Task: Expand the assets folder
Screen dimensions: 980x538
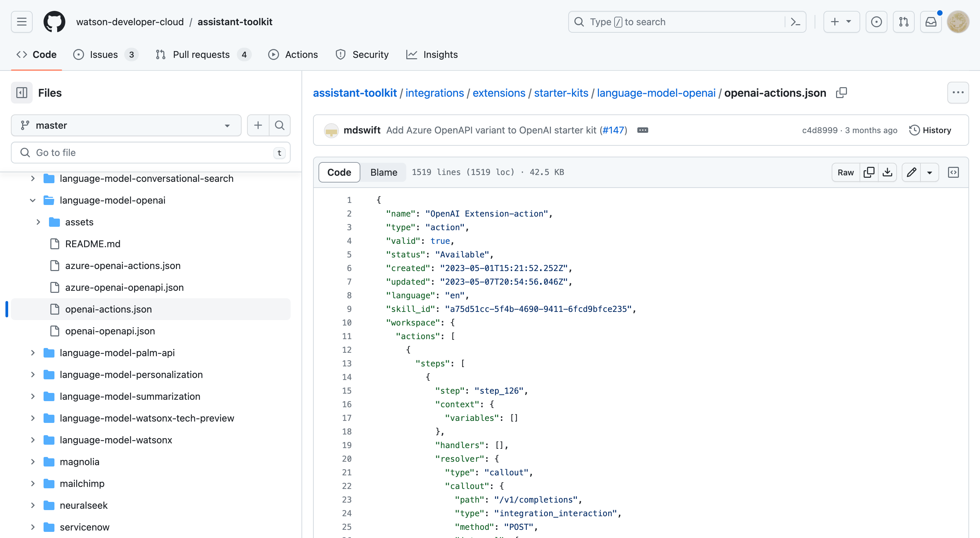Action: [x=38, y=222]
